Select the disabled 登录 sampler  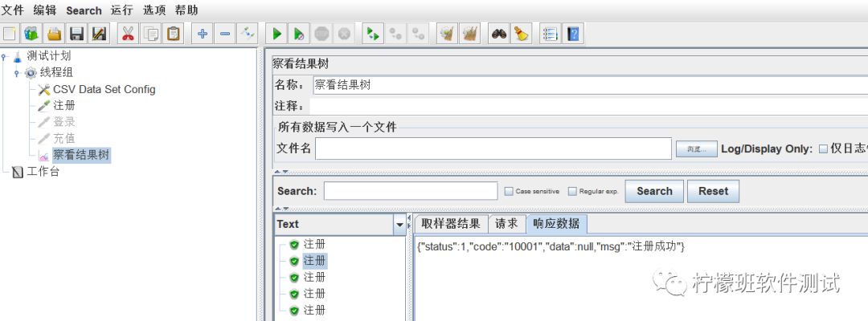pyautogui.click(x=64, y=122)
